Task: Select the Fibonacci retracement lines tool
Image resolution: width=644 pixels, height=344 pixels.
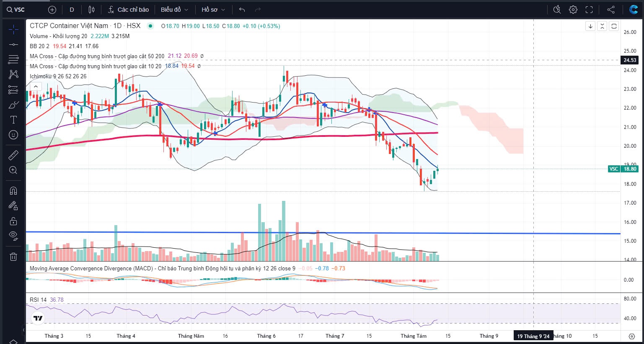Action: [x=13, y=59]
